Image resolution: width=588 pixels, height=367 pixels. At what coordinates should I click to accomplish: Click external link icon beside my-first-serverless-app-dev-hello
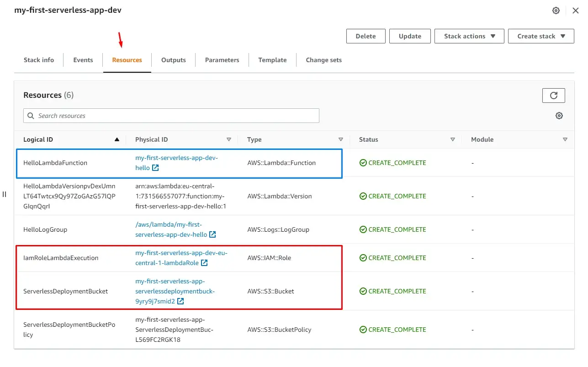click(155, 168)
